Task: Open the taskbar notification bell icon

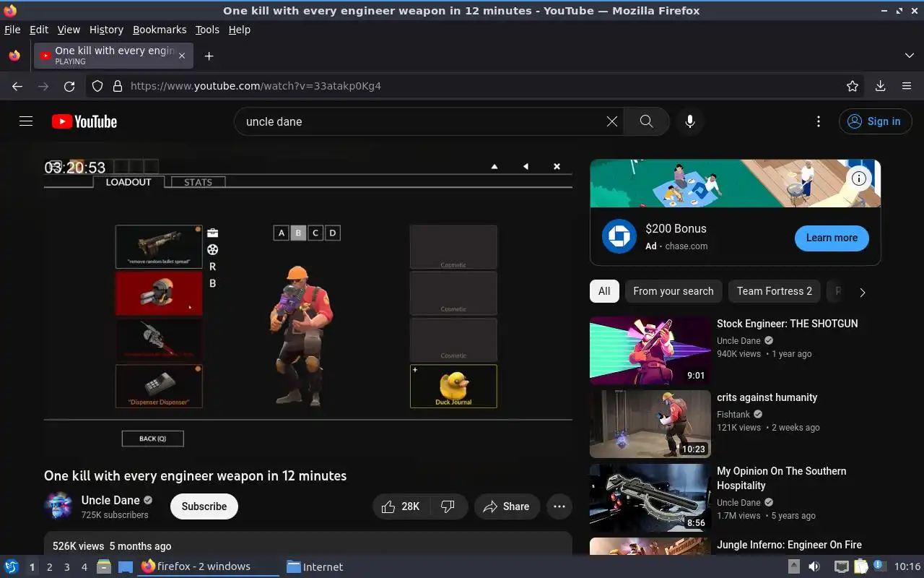Action: click(878, 566)
